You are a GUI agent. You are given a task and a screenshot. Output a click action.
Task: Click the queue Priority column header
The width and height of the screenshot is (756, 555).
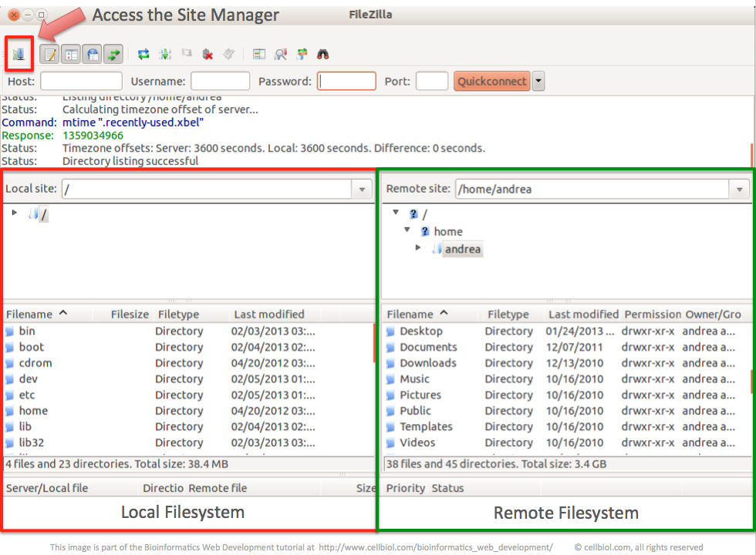(x=406, y=488)
